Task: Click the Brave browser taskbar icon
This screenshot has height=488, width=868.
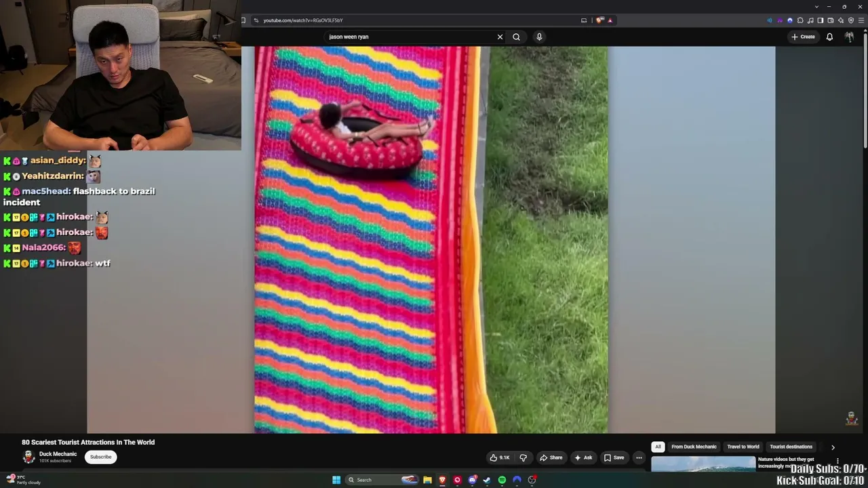Action: [442, 480]
